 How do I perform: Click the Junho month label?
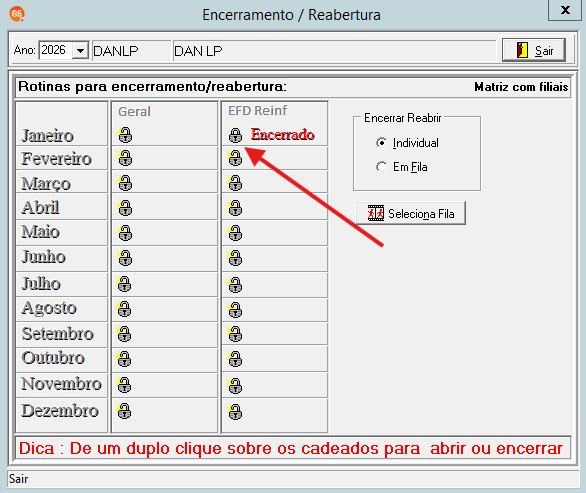tap(43, 257)
